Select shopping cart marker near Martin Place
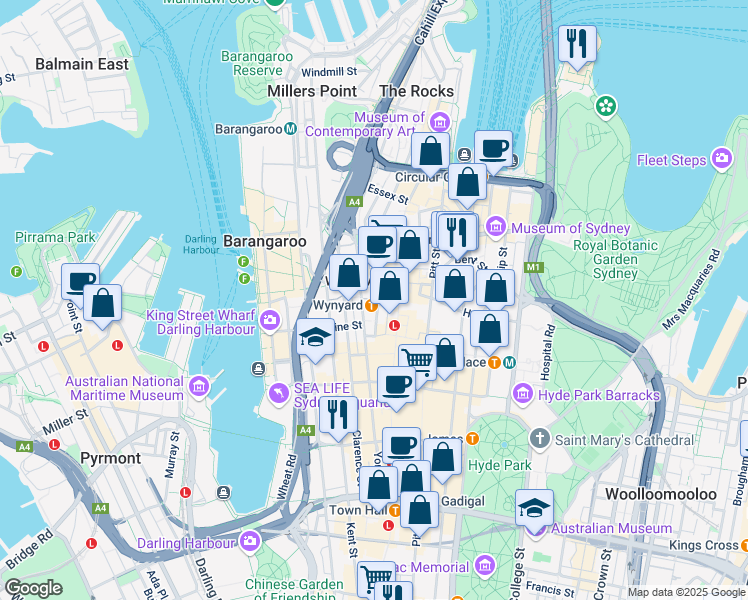Image resolution: width=748 pixels, height=600 pixels. tap(417, 362)
